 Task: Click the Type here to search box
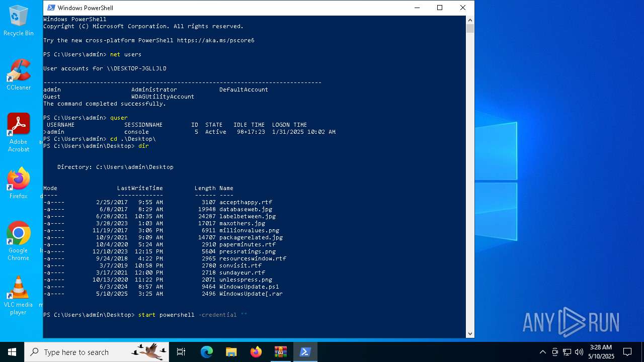point(97,352)
